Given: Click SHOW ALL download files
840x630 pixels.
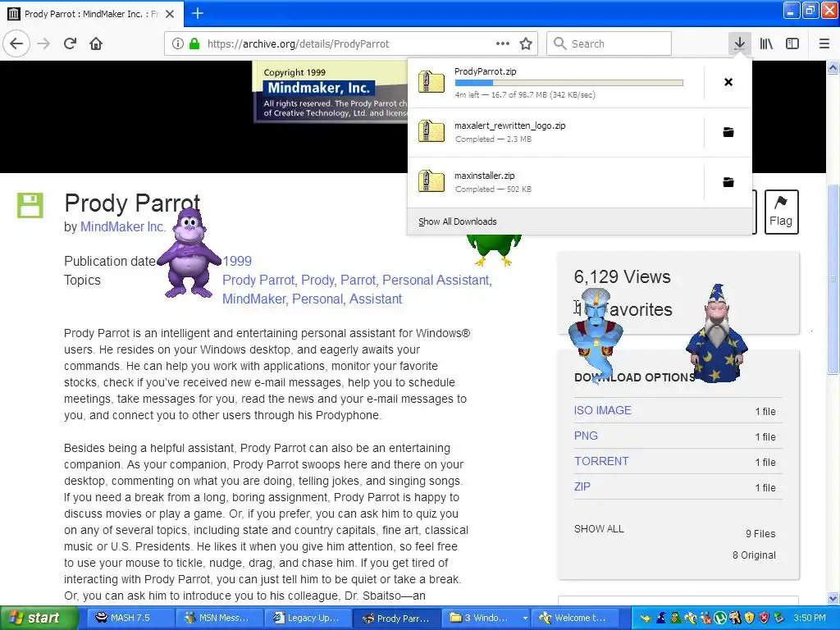Looking at the screenshot, I should [x=599, y=529].
